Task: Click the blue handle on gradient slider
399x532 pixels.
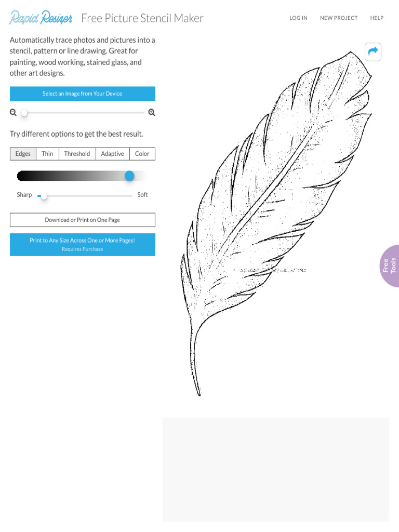Action: click(x=129, y=176)
